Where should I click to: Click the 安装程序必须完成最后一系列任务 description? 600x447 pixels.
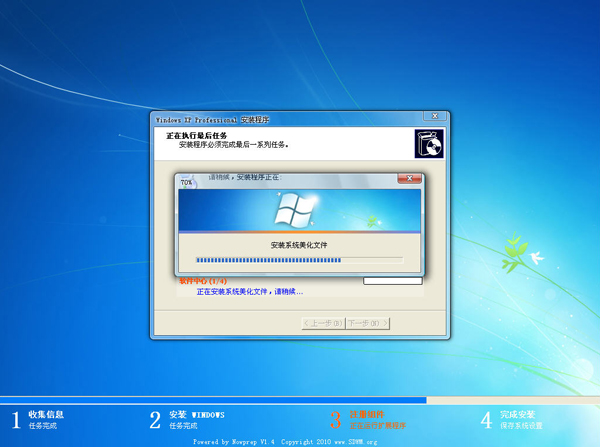coord(234,145)
